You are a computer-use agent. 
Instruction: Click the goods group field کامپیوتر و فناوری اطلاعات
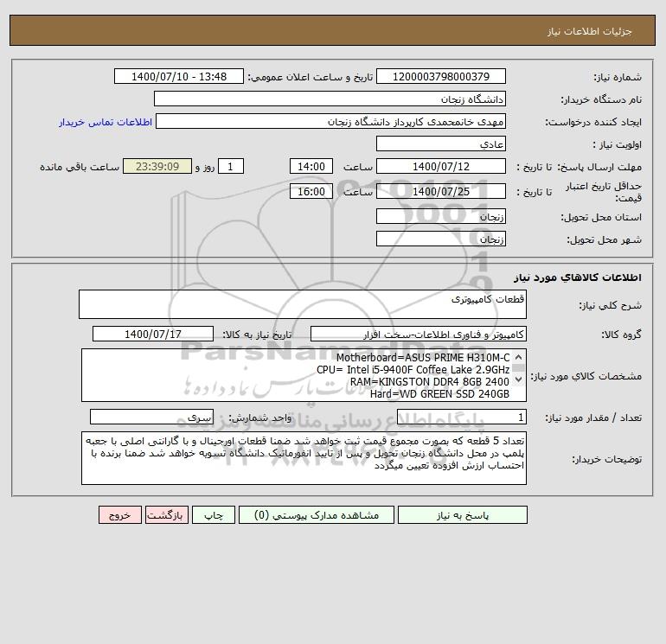coord(419,334)
